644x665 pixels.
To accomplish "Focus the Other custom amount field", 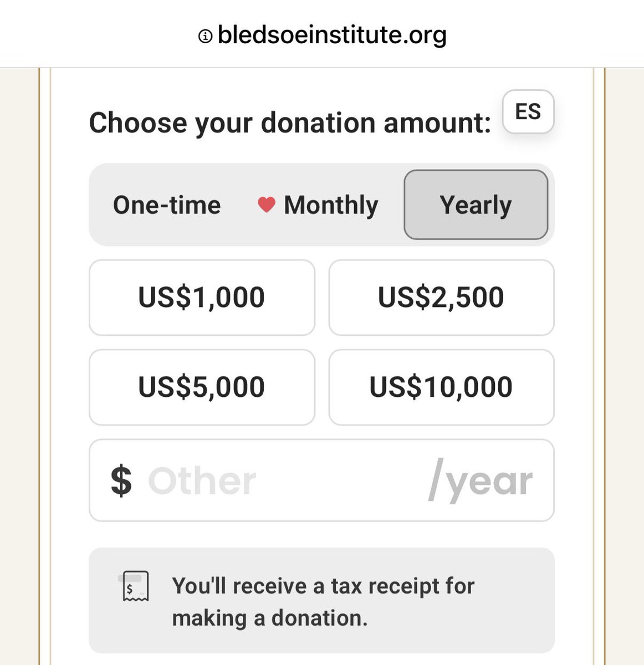I will (321, 480).
